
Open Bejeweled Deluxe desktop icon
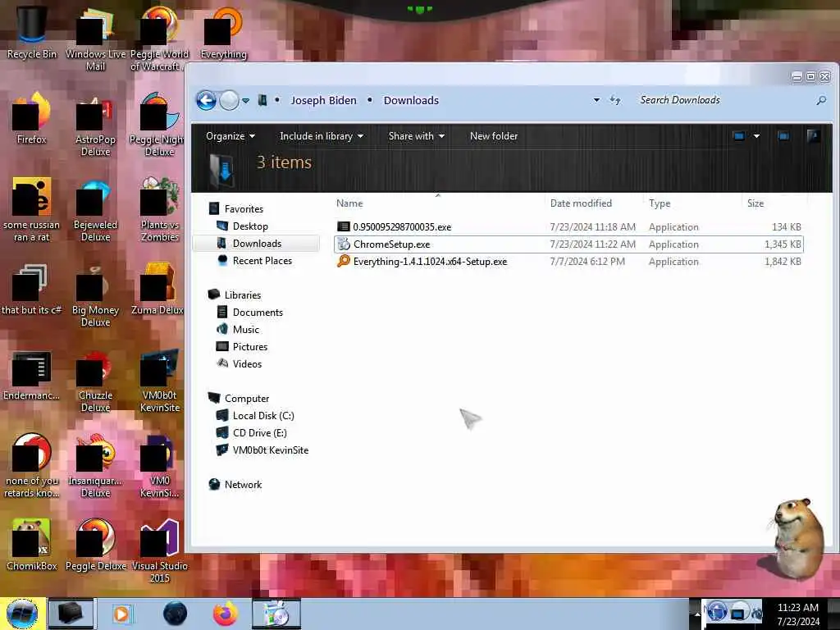pyautogui.click(x=95, y=210)
